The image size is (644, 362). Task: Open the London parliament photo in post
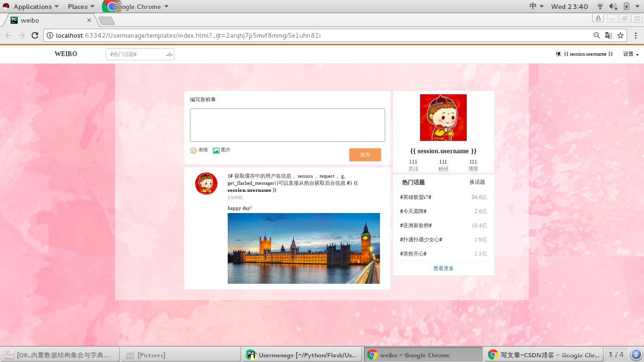pos(304,248)
